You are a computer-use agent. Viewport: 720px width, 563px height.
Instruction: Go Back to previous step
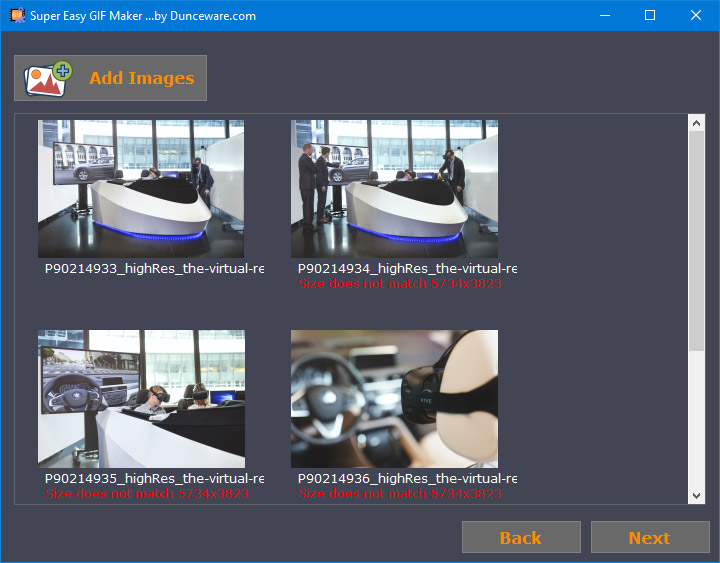coord(521,537)
